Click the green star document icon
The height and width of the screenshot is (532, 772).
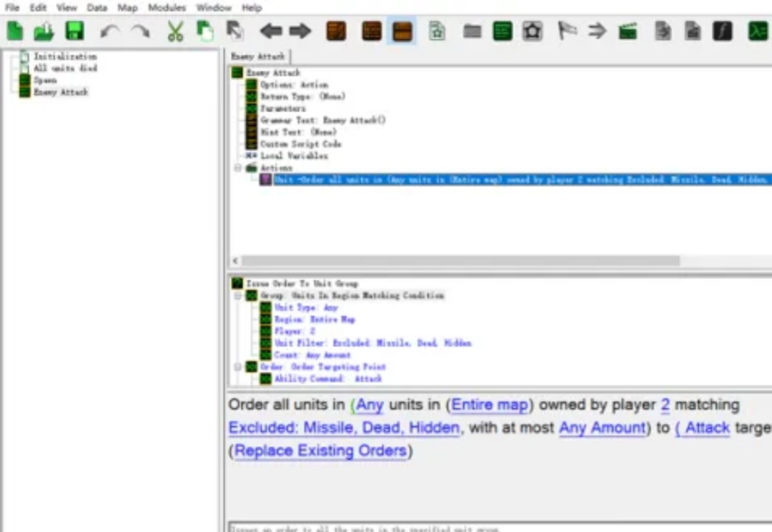coord(437,31)
